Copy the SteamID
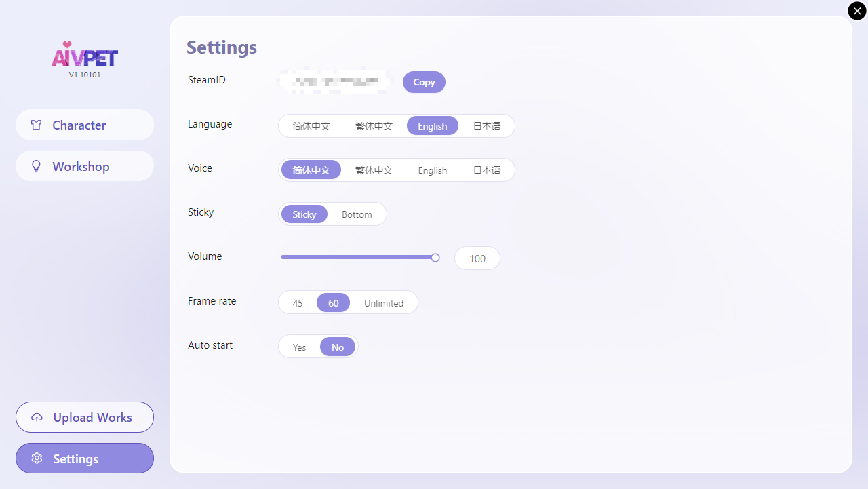The image size is (868, 489). click(x=424, y=82)
